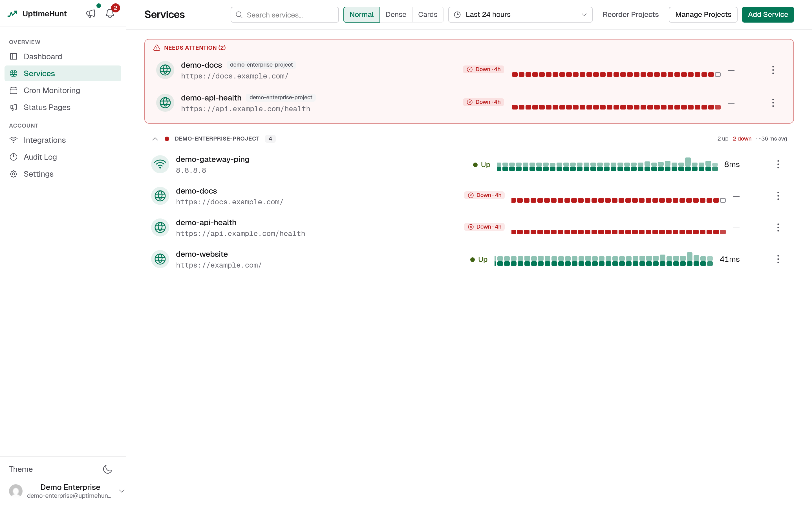Collapse the DEMO-ENTERPRISE-PROJECT group
The height and width of the screenshot is (508, 812).
155,139
